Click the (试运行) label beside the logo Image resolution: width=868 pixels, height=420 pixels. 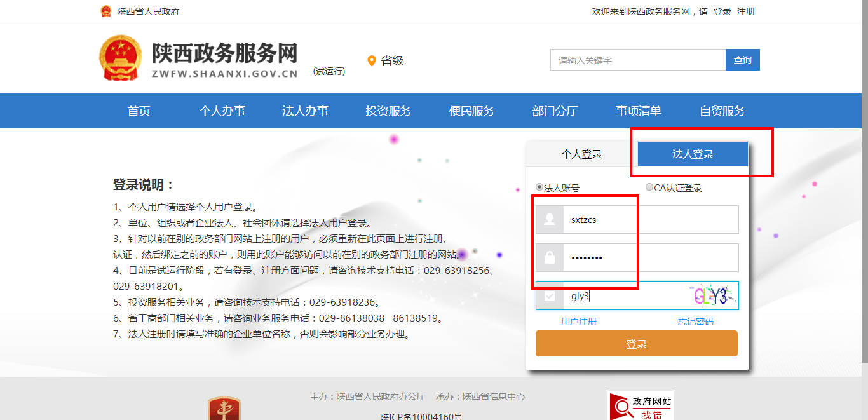coord(329,71)
